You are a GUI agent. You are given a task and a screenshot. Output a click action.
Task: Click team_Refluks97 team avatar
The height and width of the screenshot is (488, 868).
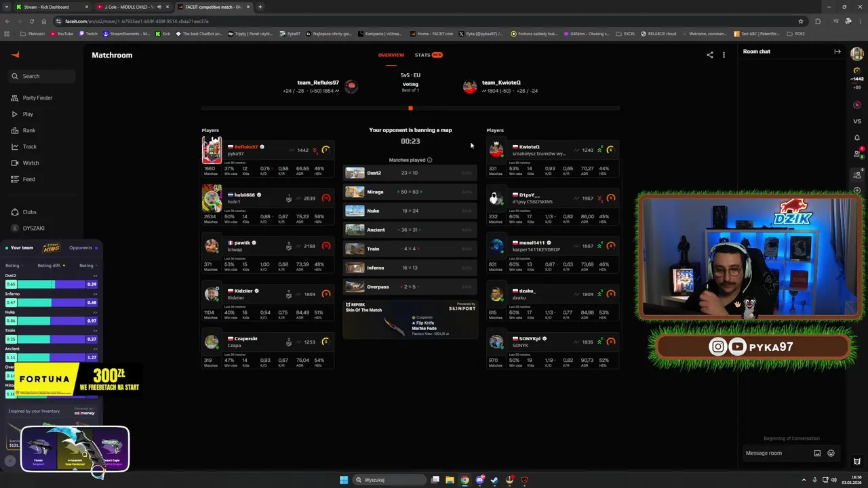[351, 86]
